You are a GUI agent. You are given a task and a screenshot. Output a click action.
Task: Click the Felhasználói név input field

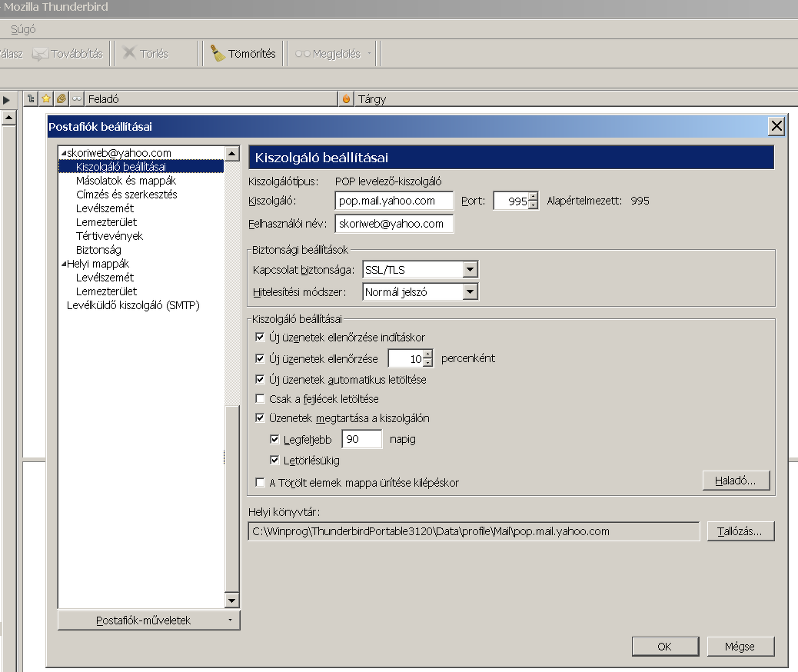[x=394, y=224]
